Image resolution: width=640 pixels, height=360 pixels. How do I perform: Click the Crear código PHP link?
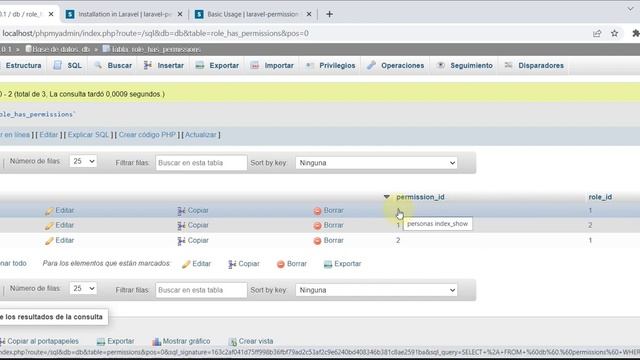(147, 135)
